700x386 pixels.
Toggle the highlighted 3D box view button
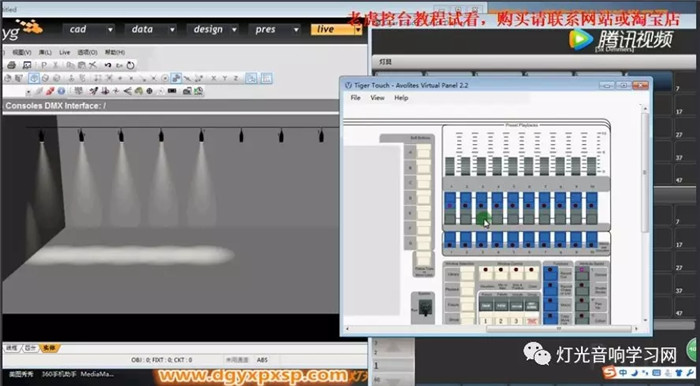pos(34,79)
